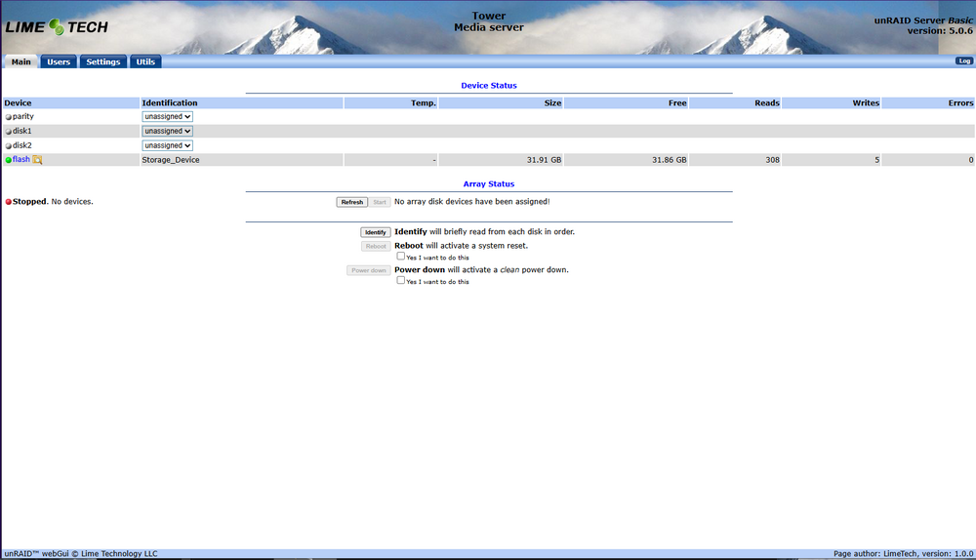The height and width of the screenshot is (560, 976).
Task: Click the disk1 status indicator ball
Action: (8, 132)
